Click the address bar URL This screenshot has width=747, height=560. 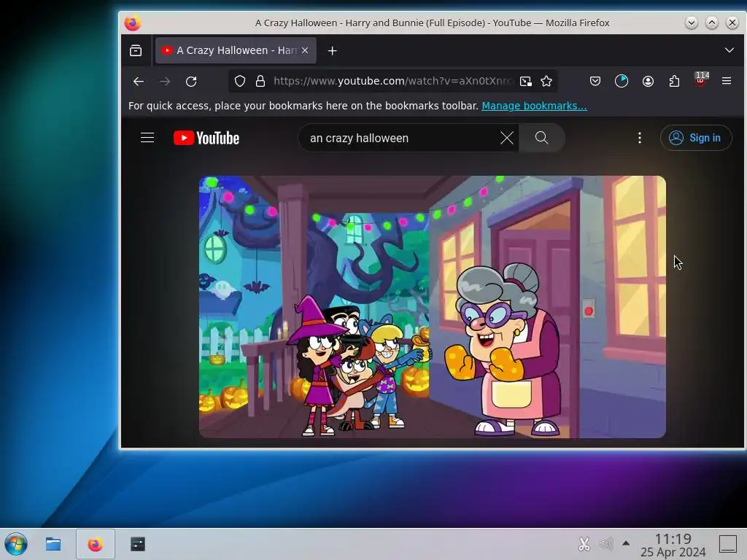click(x=393, y=82)
